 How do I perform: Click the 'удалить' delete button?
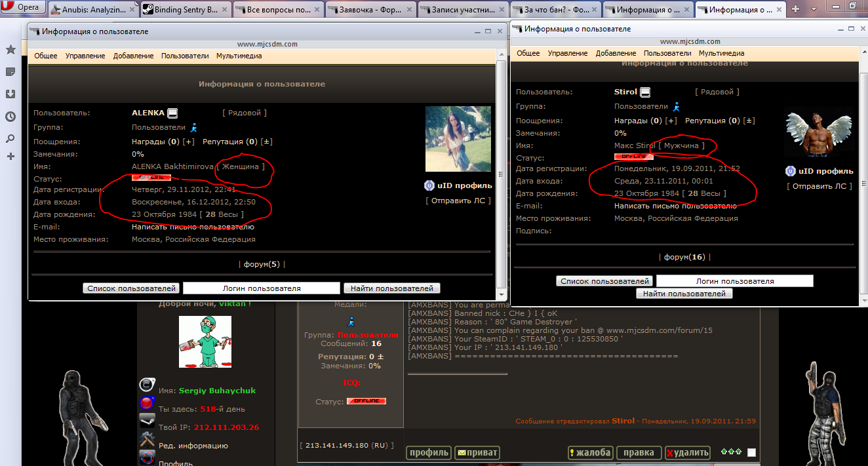pyautogui.click(x=687, y=452)
